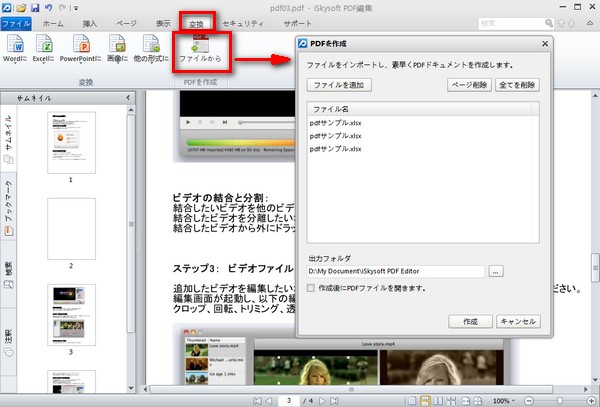
Task: Click the undo arrow icon
Action: pyautogui.click(x=48, y=7)
